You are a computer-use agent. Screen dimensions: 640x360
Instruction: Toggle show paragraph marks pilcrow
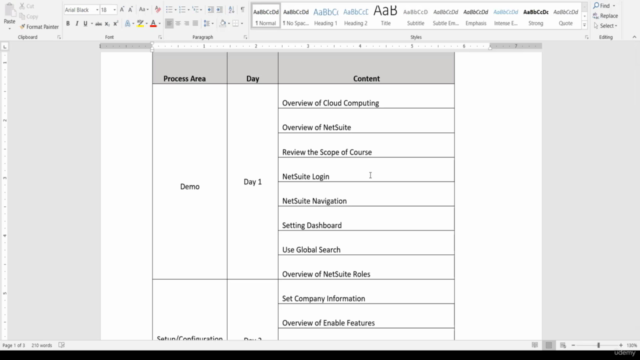[x=242, y=9]
